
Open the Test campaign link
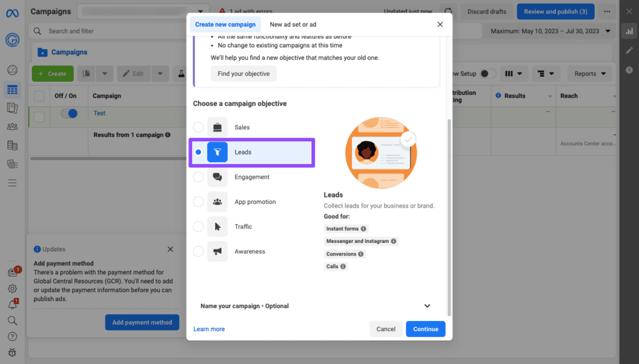tap(99, 113)
